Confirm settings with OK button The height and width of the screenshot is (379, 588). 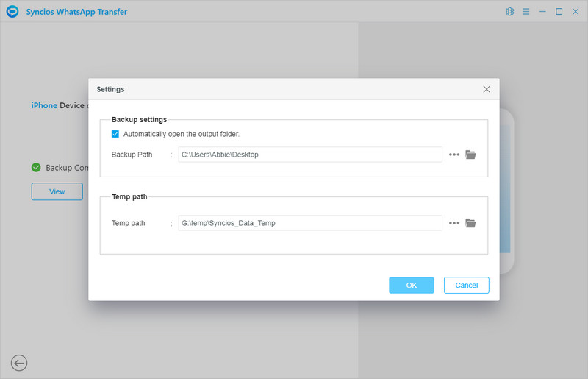click(412, 285)
